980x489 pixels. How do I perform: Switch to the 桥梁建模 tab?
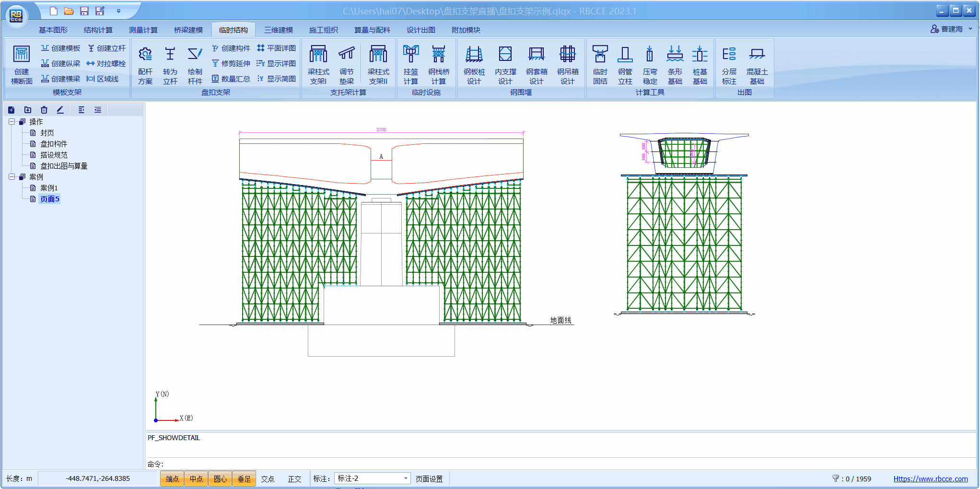click(188, 30)
